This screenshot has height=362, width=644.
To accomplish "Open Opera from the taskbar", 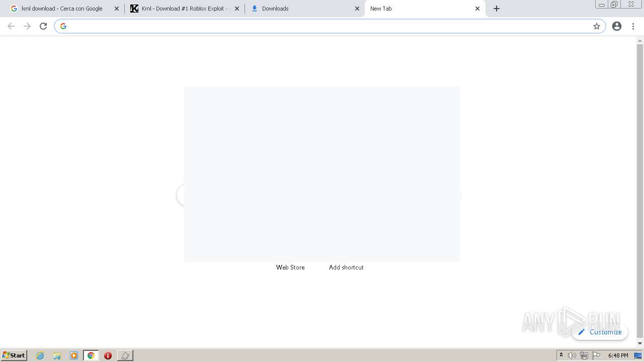I will point(108,355).
